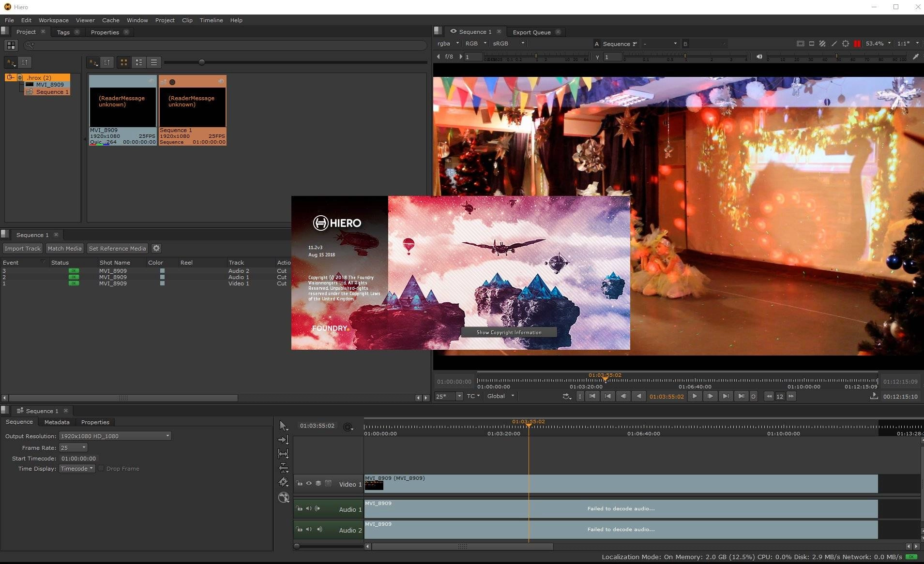The image size is (924, 564).
Task: Toggle Video 1 track visibility eye
Action: 309,483
